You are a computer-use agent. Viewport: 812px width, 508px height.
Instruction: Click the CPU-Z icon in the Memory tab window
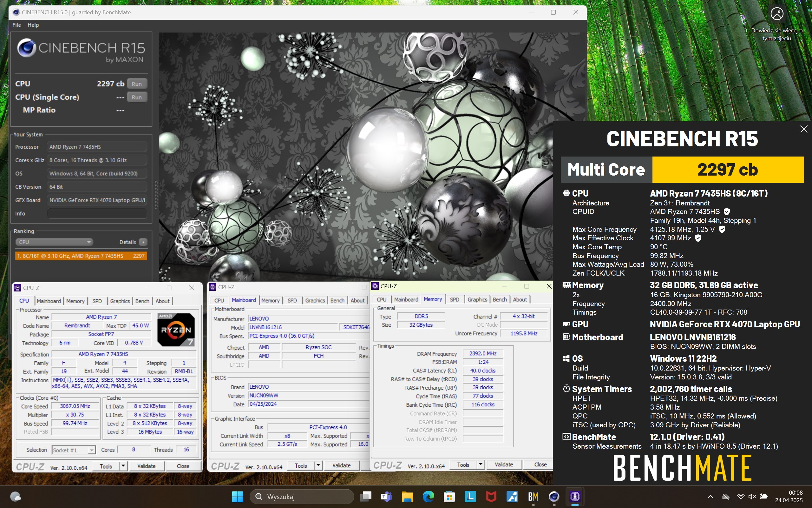pyautogui.click(x=375, y=286)
